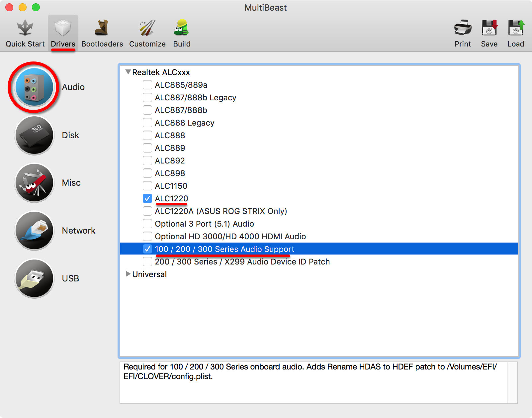Check the ALC892 checkbox
The width and height of the screenshot is (532, 418).
(147, 160)
